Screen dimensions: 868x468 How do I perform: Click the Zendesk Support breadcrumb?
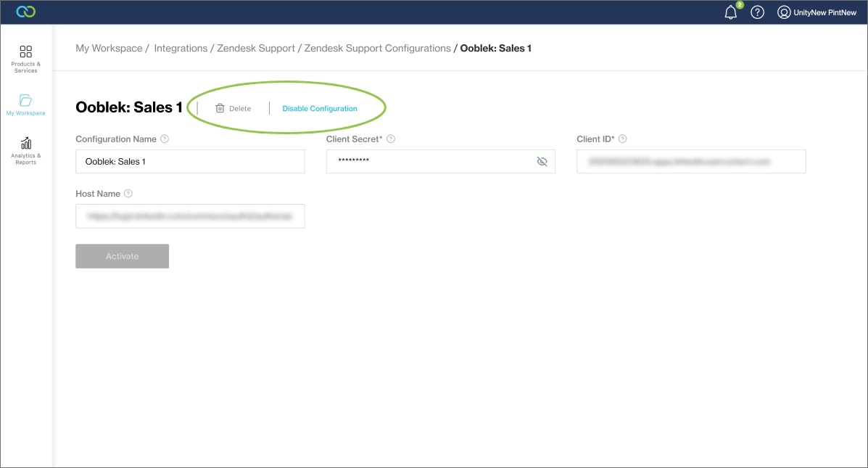(x=256, y=48)
